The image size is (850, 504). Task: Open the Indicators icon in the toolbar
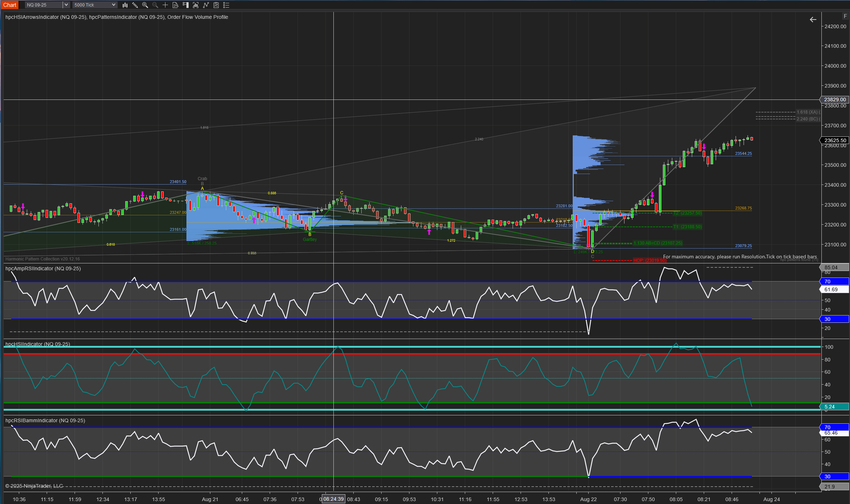click(x=196, y=5)
